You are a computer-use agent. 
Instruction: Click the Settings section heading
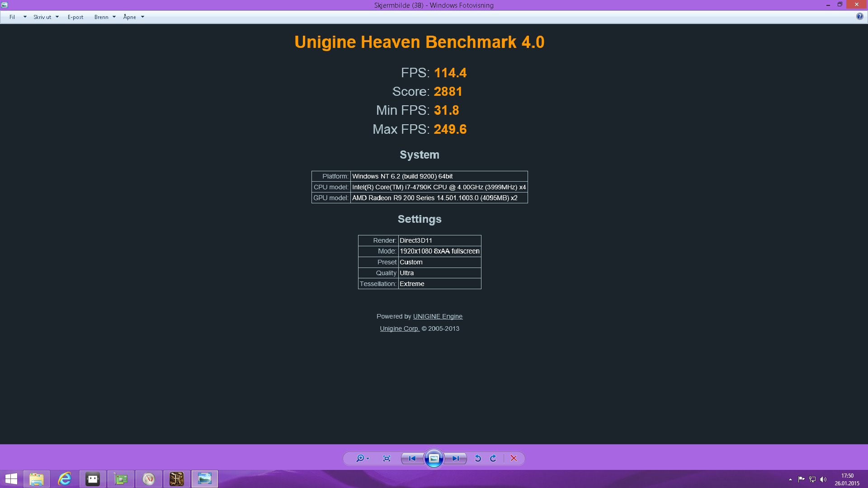[x=420, y=219]
